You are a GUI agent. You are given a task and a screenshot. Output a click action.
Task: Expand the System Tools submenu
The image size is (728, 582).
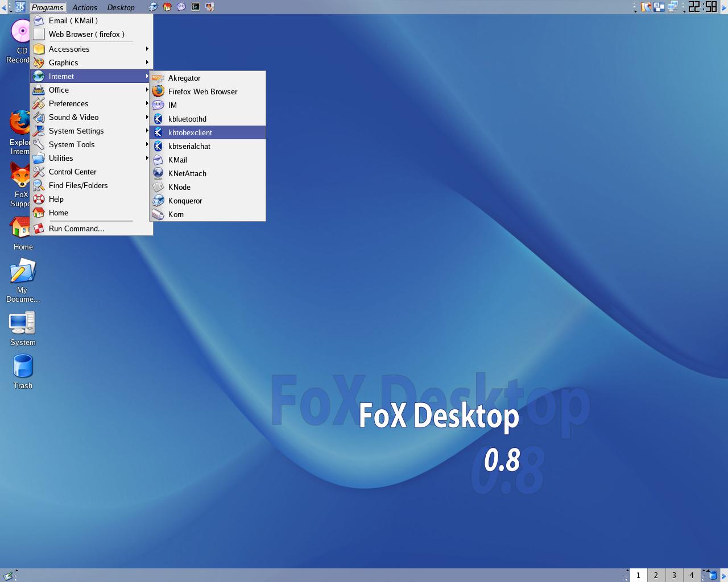tap(92, 144)
